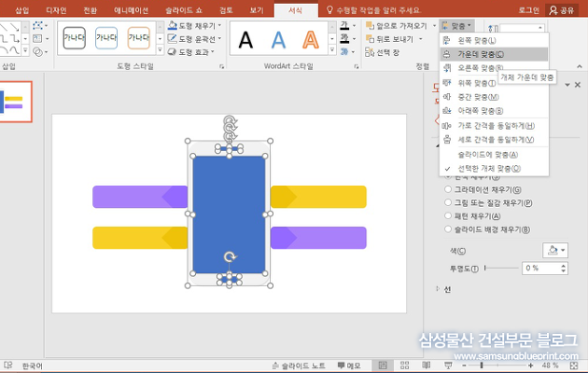Click the zoom in plus button
Screen dimensions: 588x373
pyautogui.click(x=531, y=366)
